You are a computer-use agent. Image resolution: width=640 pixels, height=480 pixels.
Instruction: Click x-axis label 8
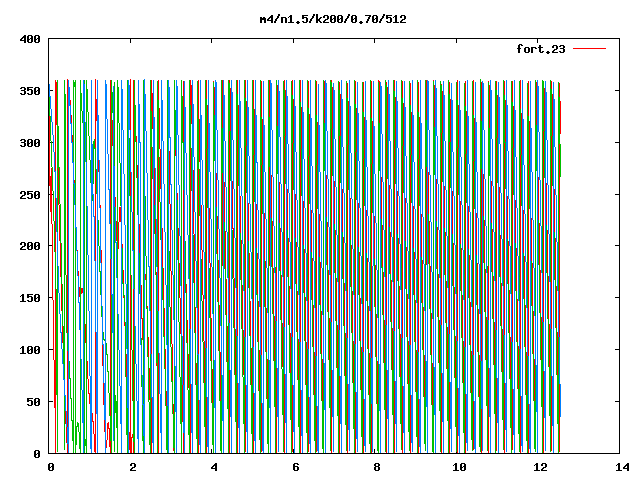(x=377, y=467)
